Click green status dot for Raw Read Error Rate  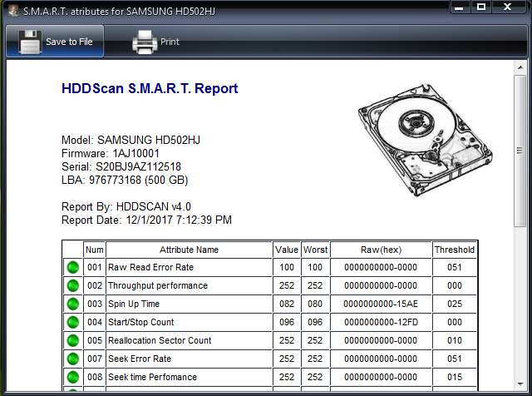click(x=72, y=267)
